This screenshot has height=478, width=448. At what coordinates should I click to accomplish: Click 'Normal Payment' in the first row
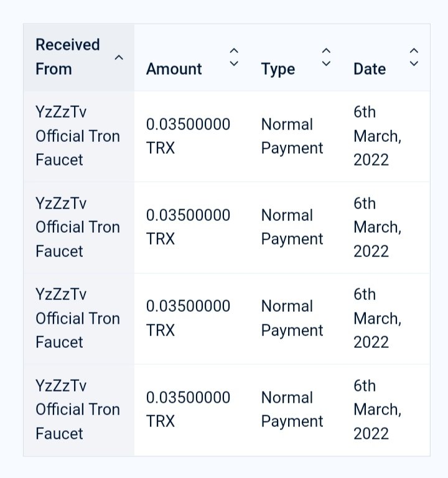[292, 136]
